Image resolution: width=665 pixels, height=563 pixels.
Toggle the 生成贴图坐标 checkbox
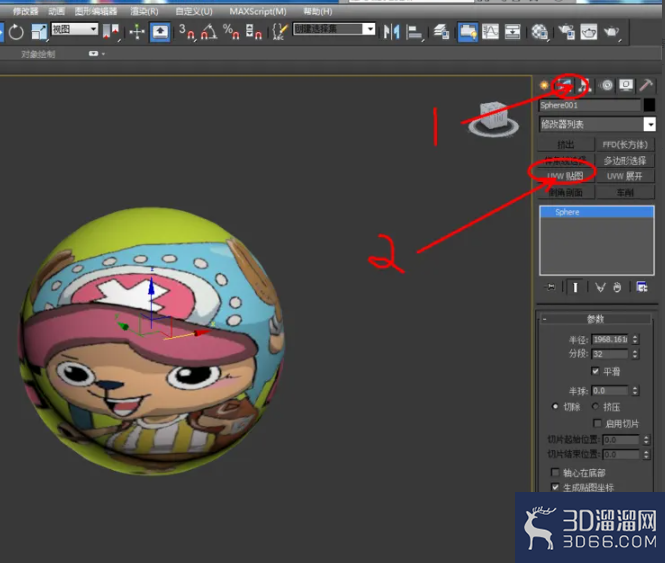click(555, 487)
